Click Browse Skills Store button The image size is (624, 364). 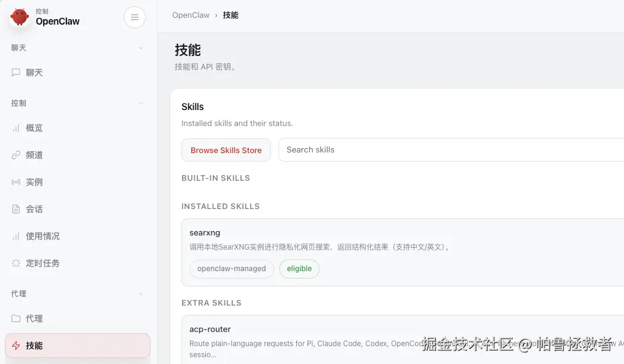click(x=226, y=150)
